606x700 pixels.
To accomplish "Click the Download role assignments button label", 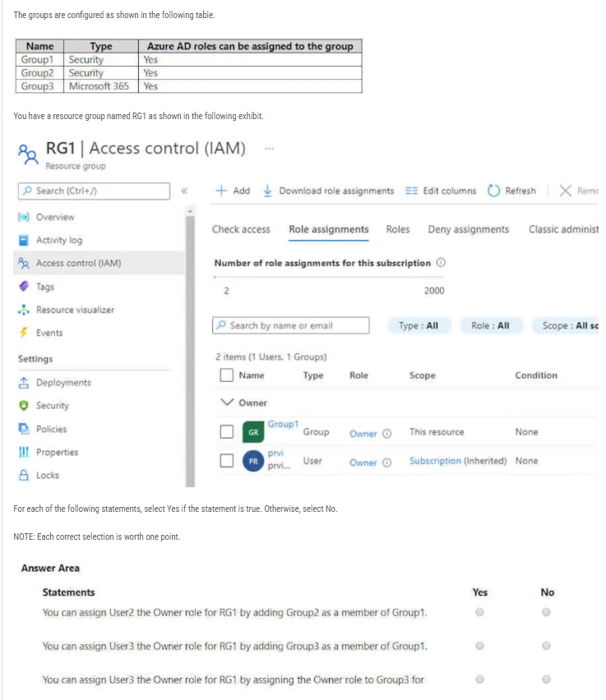I will [x=336, y=191].
